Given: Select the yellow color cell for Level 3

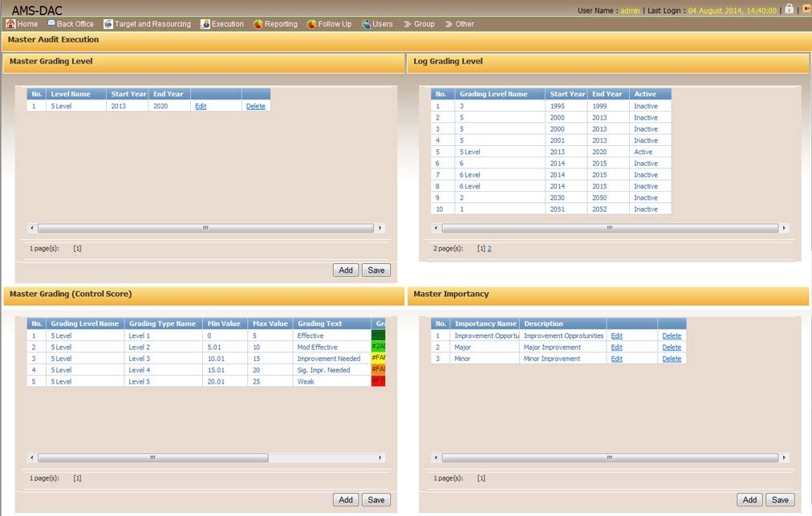Looking at the screenshot, I should [378, 359].
